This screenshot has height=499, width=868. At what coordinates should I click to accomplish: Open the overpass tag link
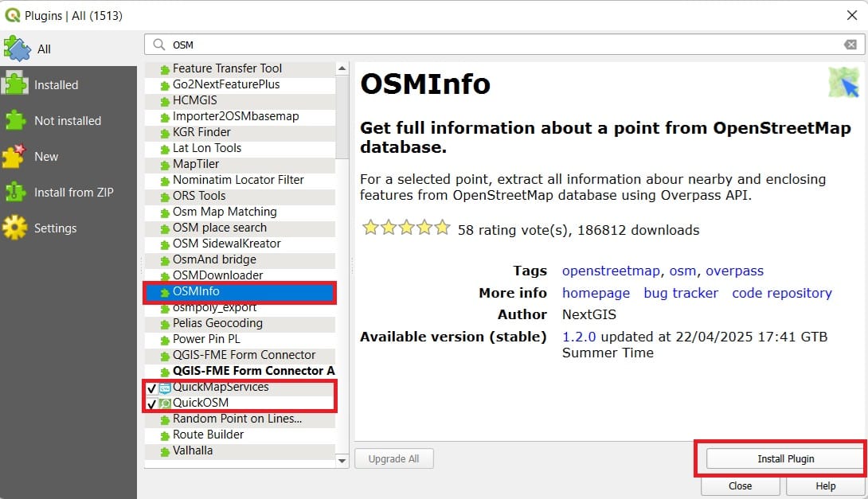(x=734, y=271)
